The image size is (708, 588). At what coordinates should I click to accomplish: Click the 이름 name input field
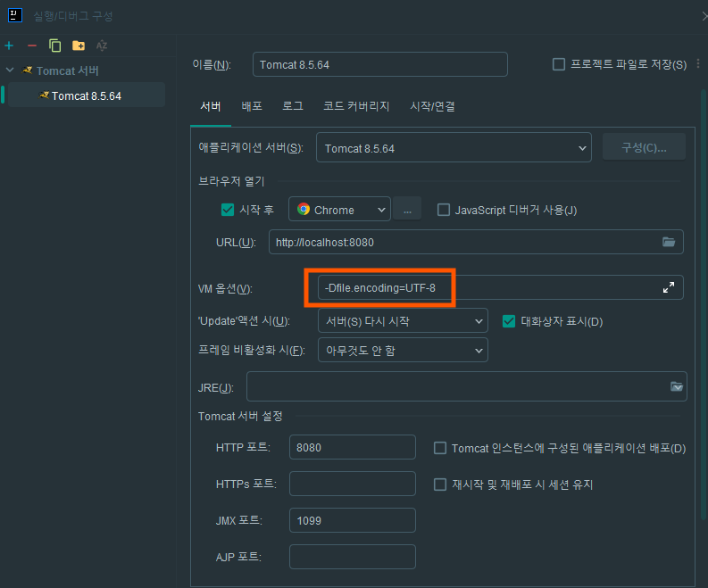380,64
